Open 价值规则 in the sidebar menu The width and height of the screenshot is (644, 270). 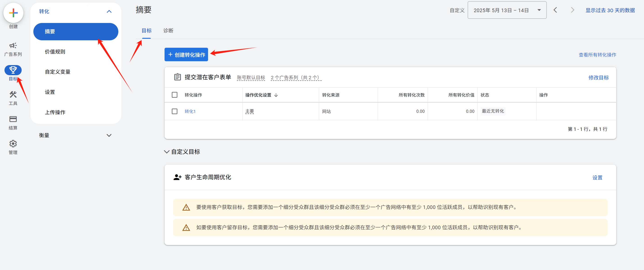55,52
